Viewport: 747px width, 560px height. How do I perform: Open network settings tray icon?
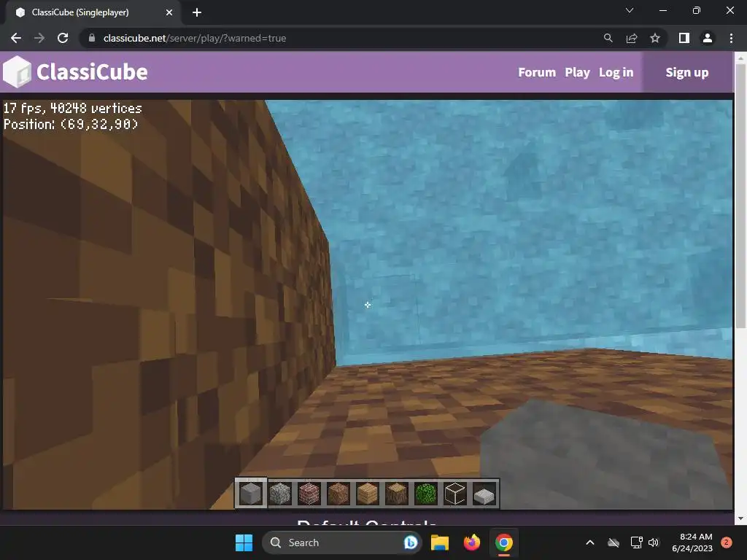(636, 542)
